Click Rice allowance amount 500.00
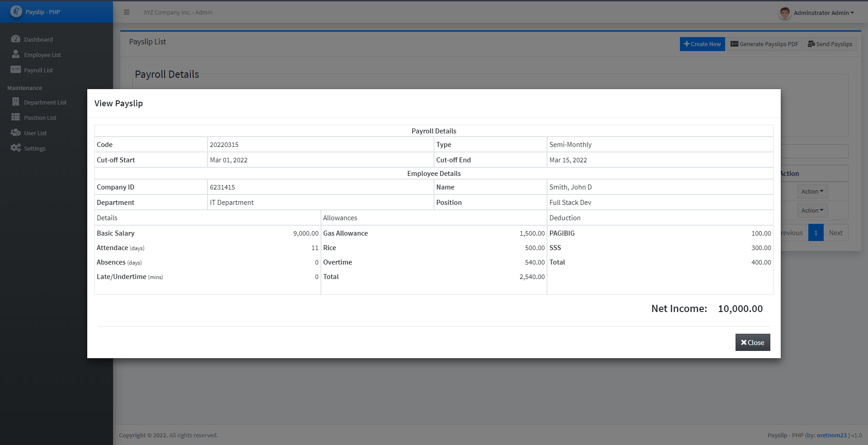 click(x=535, y=248)
